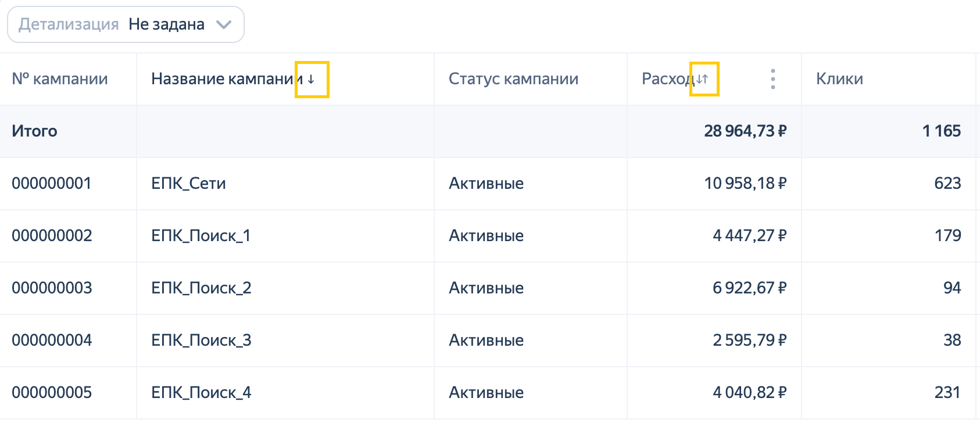The height and width of the screenshot is (423, 980).
Task: Click the Клики column header
Action: pos(839,79)
